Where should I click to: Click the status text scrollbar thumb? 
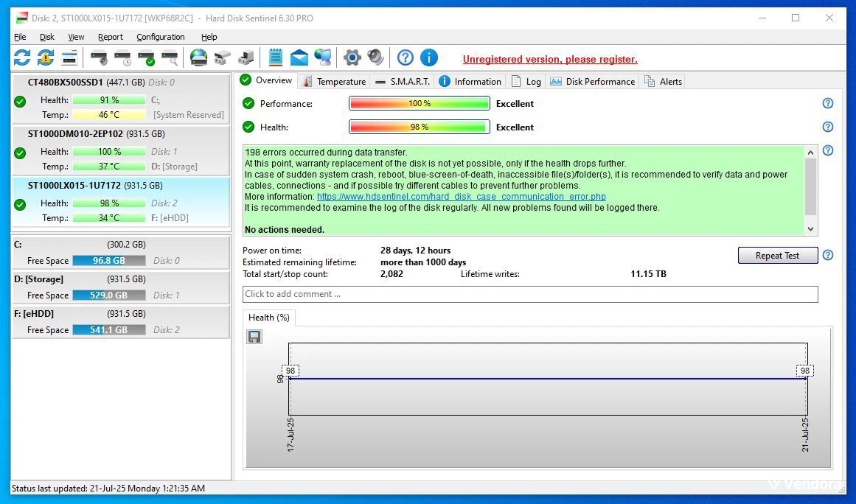811,186
